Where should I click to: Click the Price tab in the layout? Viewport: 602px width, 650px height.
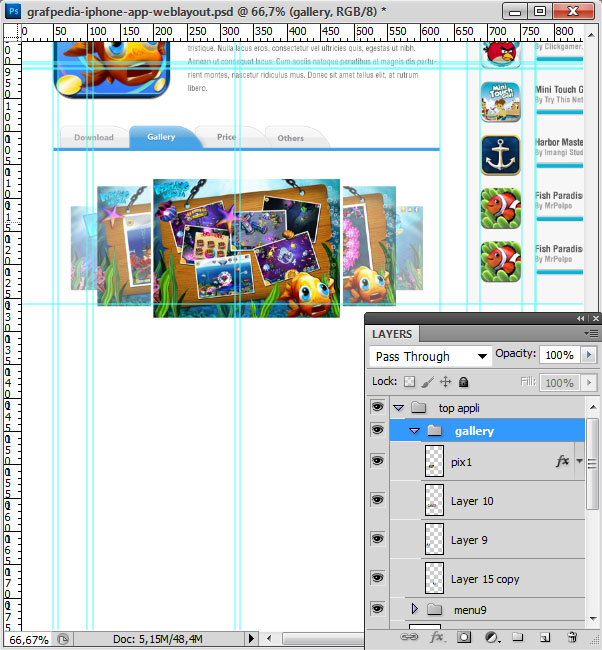pos(226,137)
